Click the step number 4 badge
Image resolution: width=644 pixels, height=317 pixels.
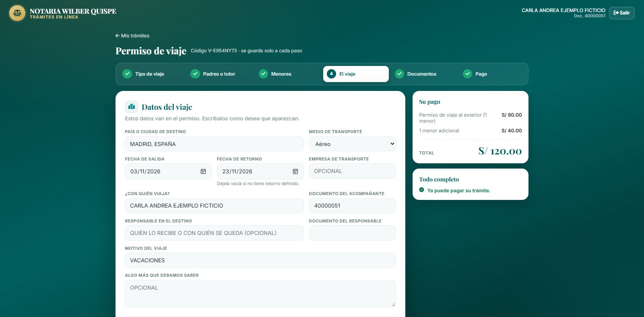point(331,74)
